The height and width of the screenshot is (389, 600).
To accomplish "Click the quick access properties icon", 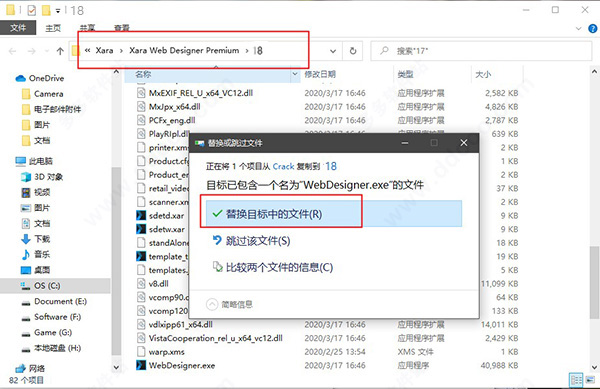I will click(x=31, y=10).
